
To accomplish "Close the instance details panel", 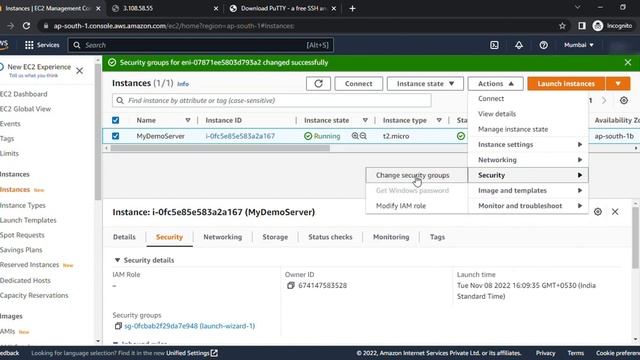I will 615,211.
